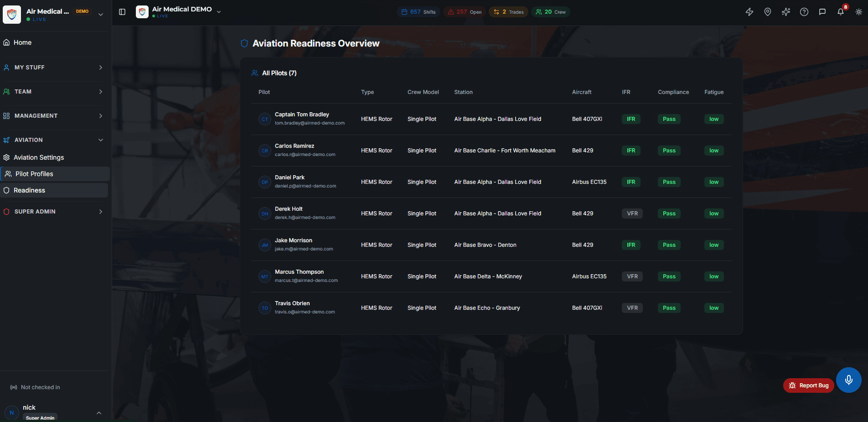This screenshot has height=422, width=868.
Task: Expand the MANAGEMENT section
Action: 54,116
